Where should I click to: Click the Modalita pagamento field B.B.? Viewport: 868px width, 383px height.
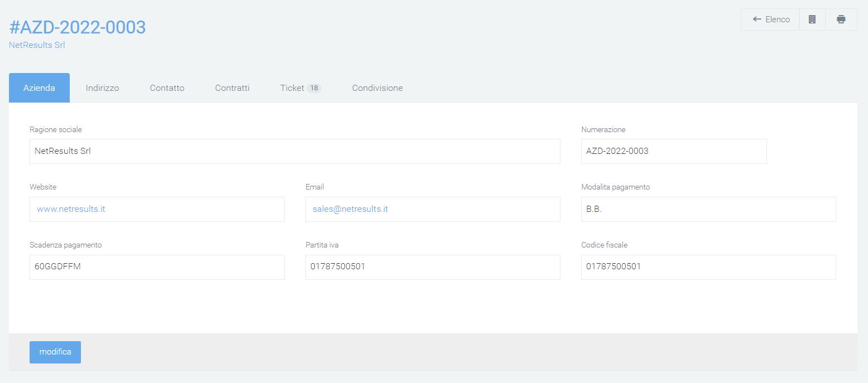[708, 209]
